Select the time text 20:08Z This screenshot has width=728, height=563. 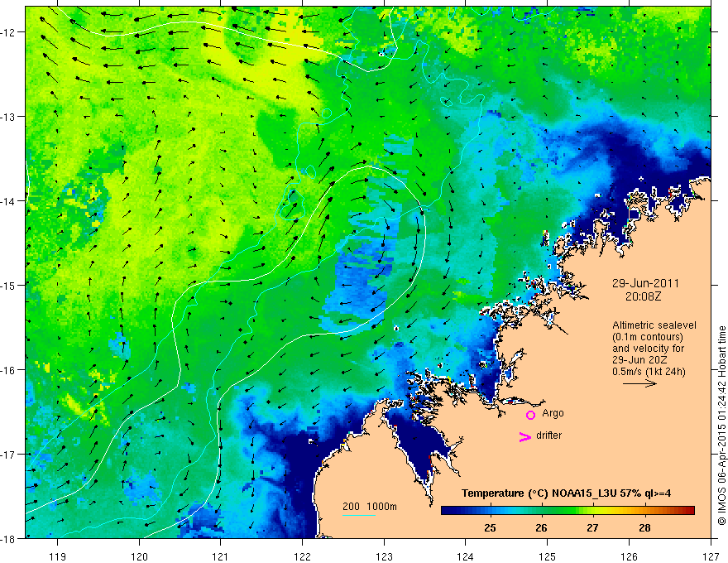click(x=643, y=296)
